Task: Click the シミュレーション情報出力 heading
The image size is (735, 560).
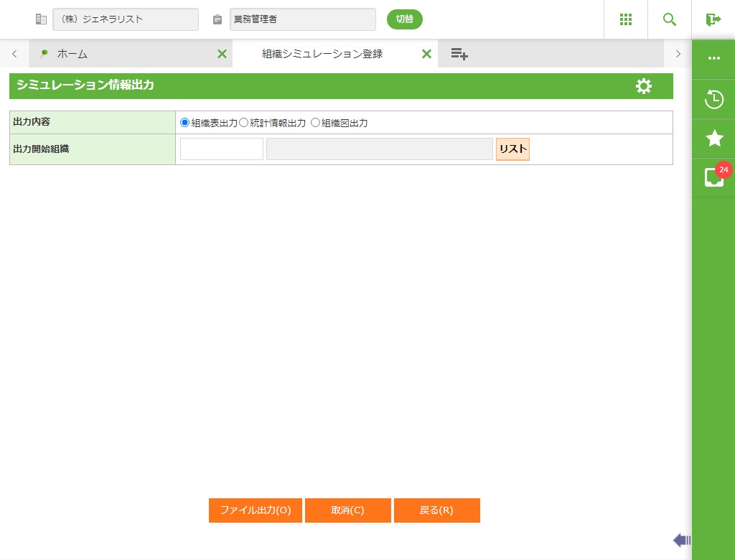Action: point(85,85)
